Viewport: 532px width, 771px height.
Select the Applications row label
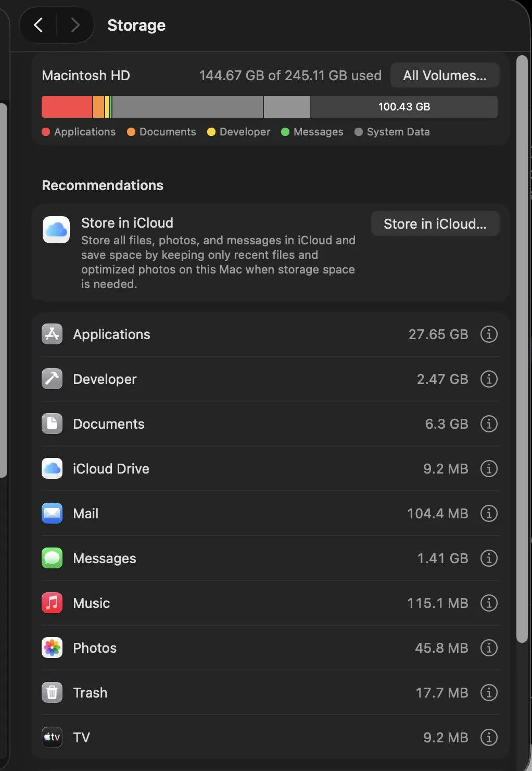pos(111,334)
